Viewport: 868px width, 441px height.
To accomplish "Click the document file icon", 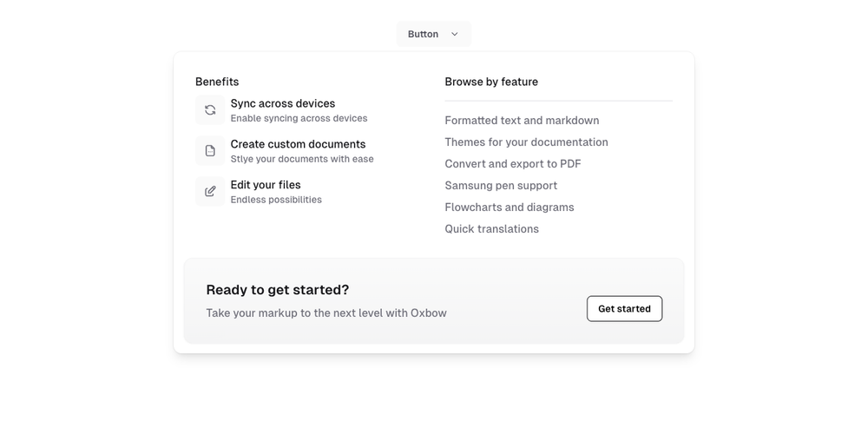I will [x=210, y=151].
